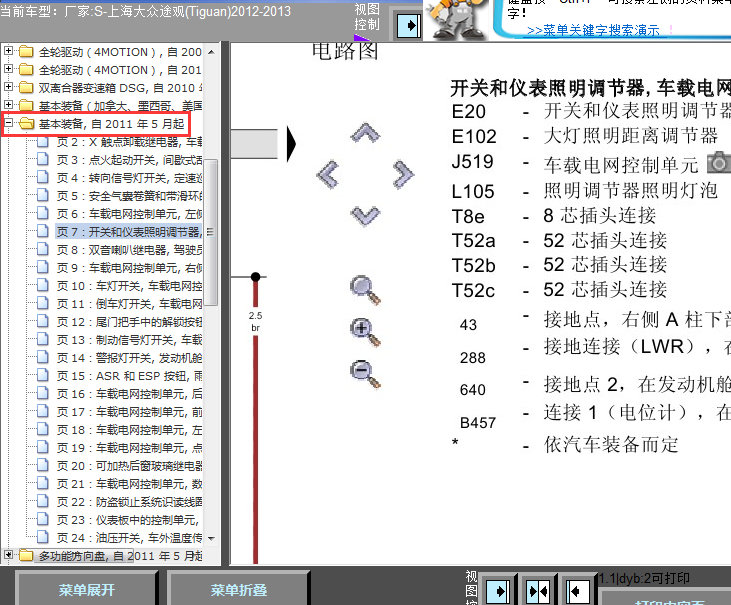The width and height of the screenshot is (731, 605).
Task: Expand the 多功能方向盘 folder node
Action: 9,554
